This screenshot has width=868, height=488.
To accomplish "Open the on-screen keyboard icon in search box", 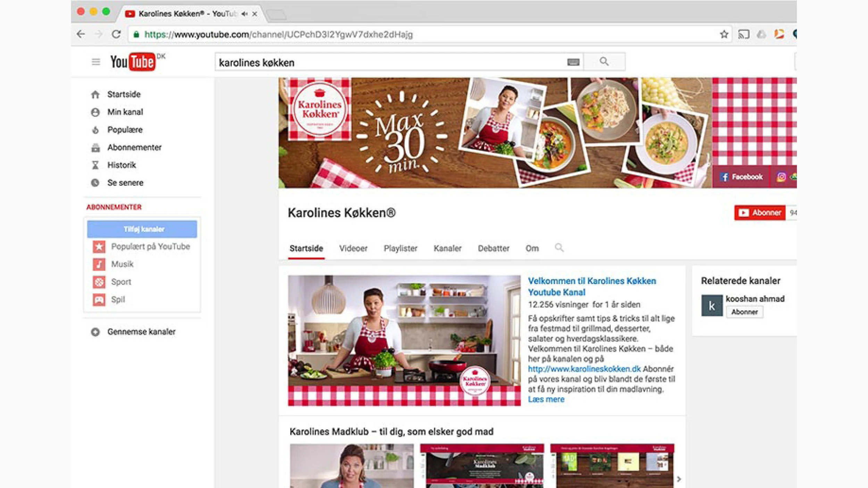I will [573, 62].
